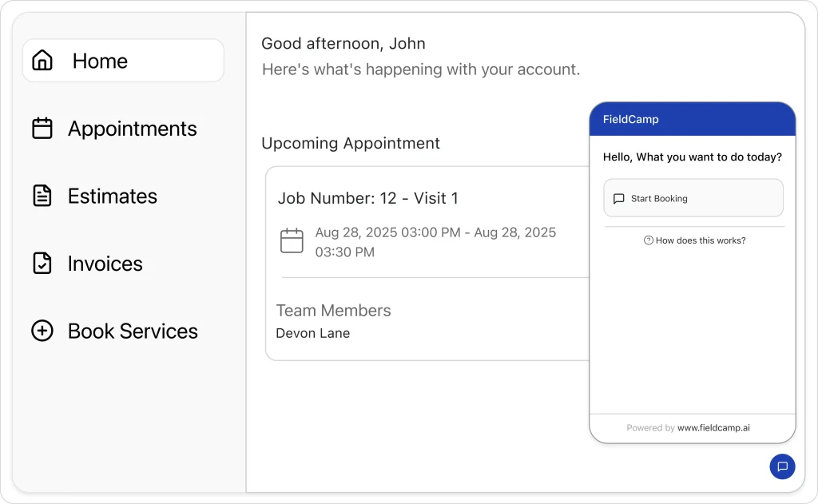Screen dimensions: 818x504
Task: Click the FieldCamp chat widget header
Action: pyautogui.click(x=692, y=120)
